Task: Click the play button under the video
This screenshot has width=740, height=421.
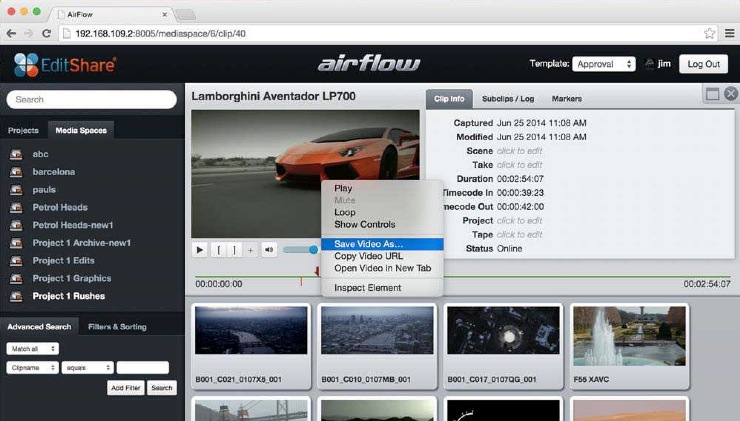Action: (200, 250)
